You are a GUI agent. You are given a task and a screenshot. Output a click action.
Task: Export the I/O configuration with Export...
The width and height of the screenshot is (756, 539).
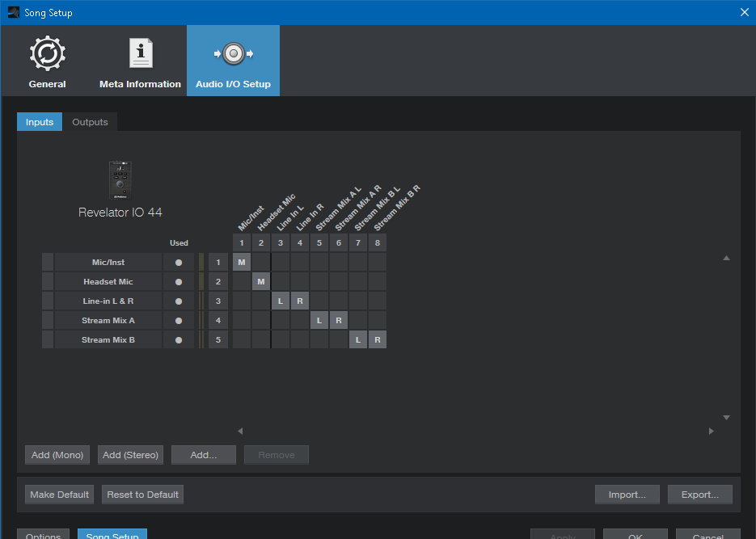tap(700, 495)
